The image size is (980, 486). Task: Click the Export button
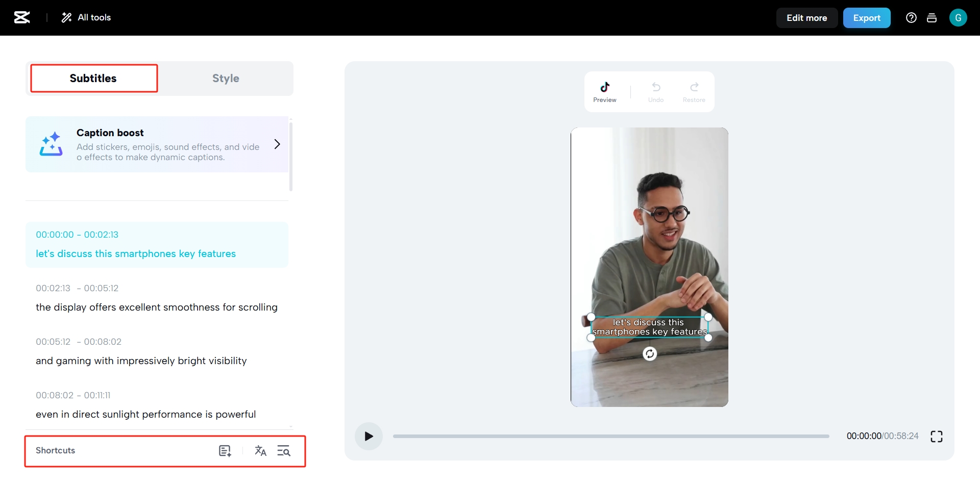[867, 17]
